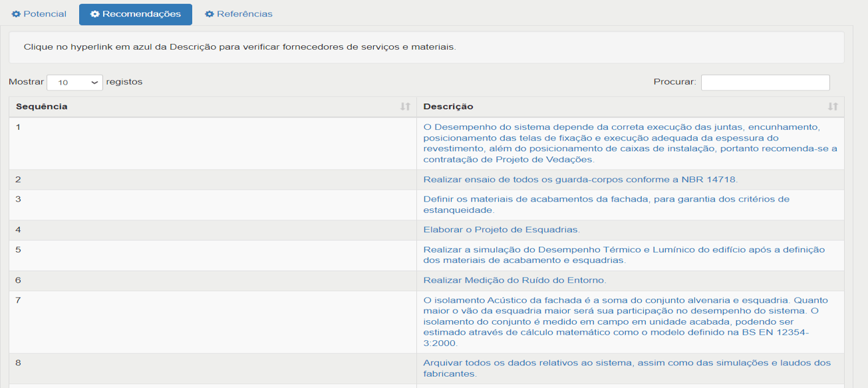This screenshot has width=868, height=388.
Task: Click the gear icon on Recomendações tab
Action: coord(94,14)
